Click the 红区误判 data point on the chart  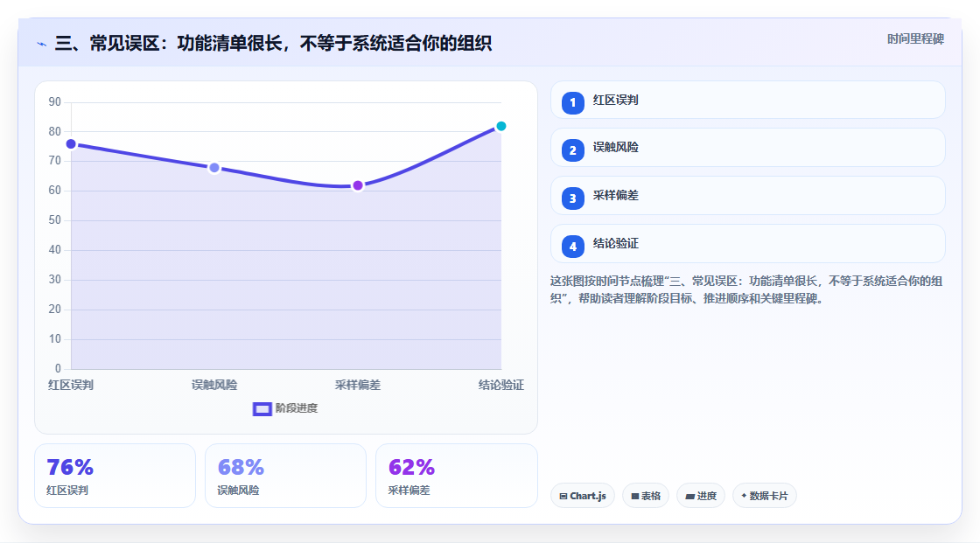point(71,144)
